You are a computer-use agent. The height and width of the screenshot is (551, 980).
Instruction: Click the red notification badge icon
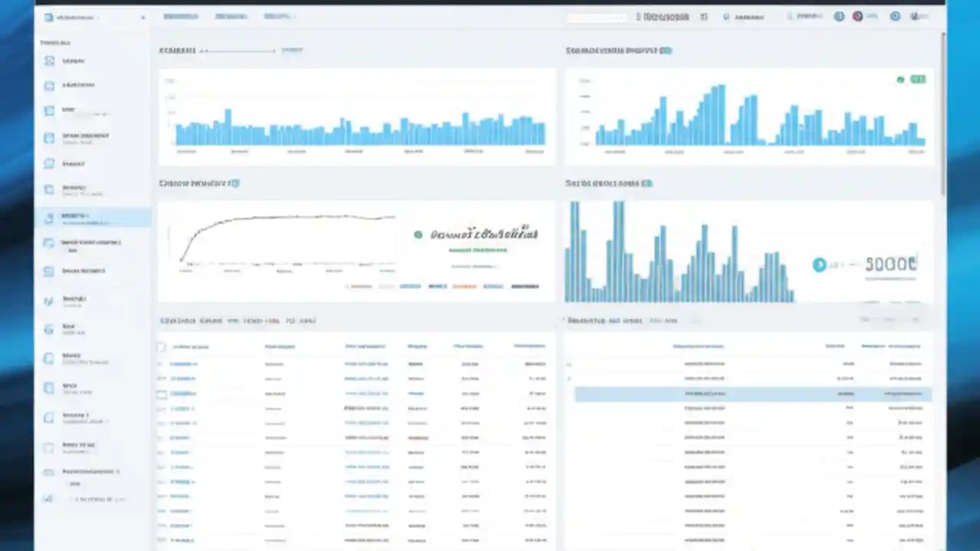tap(857, 16)
